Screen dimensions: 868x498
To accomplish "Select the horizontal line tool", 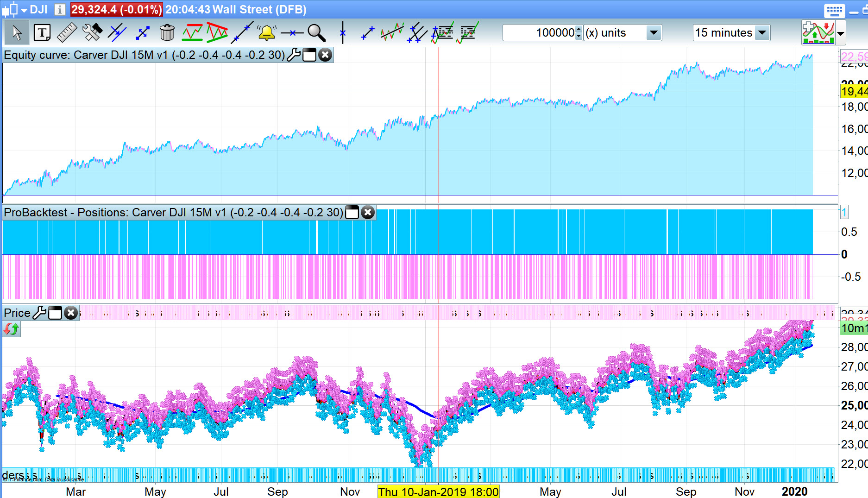I will pyautogui.click(x=292, y=33).
